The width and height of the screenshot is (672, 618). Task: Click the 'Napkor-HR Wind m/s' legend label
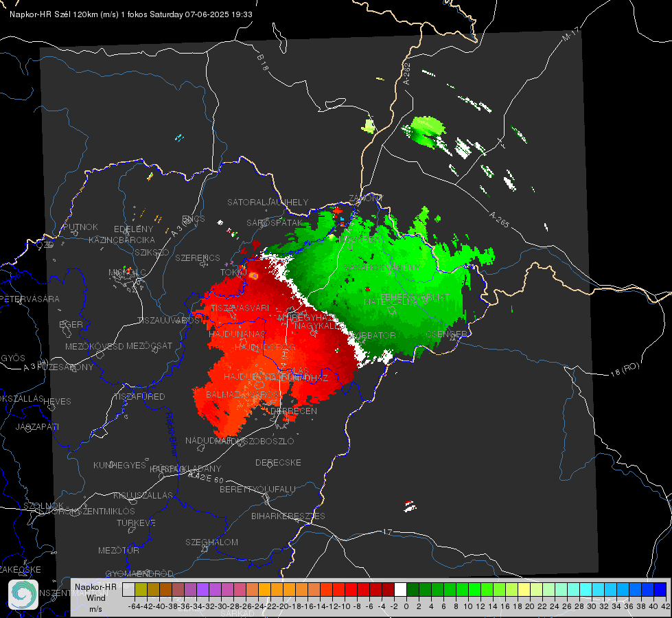tap(95, 597)
